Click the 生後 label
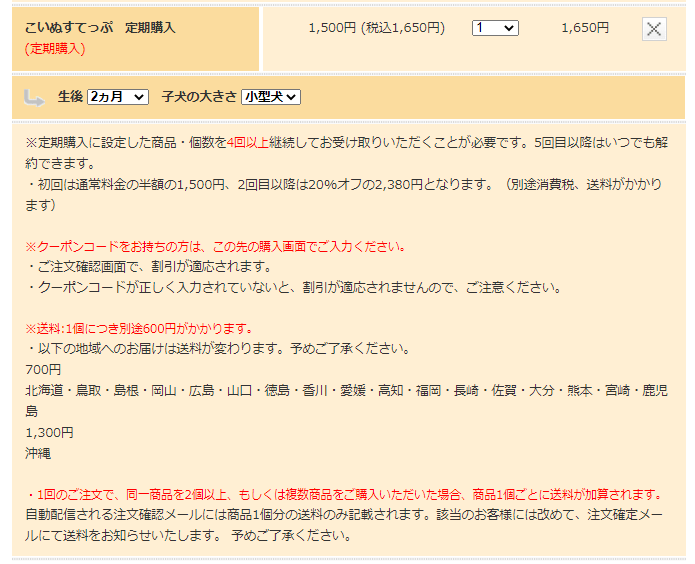The width and height of the screenshot is (695, 564). coord(70,96)
